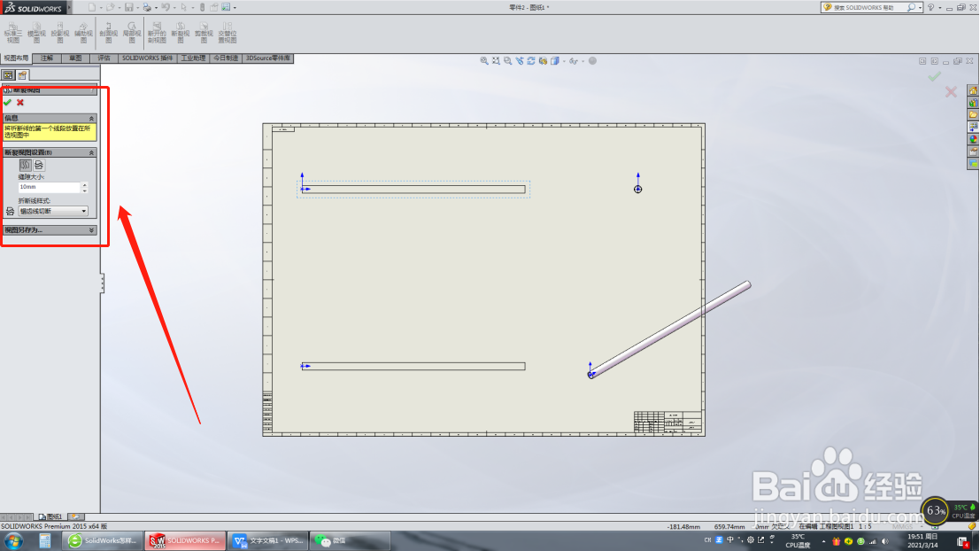Click the Display Style cube icon
The height and width of the screenshot is (551, 980).
coord(555,60)
